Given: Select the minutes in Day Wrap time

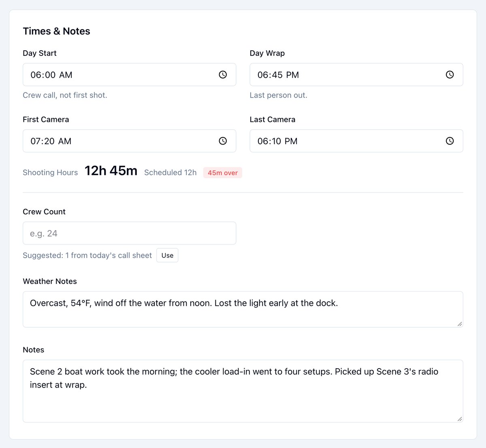Looking at the screenshot, I should point(277,75).
